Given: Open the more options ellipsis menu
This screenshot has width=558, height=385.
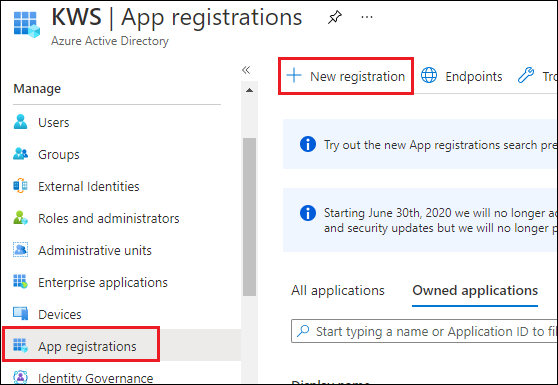Looking at the screenshot, I should (367, 17).
